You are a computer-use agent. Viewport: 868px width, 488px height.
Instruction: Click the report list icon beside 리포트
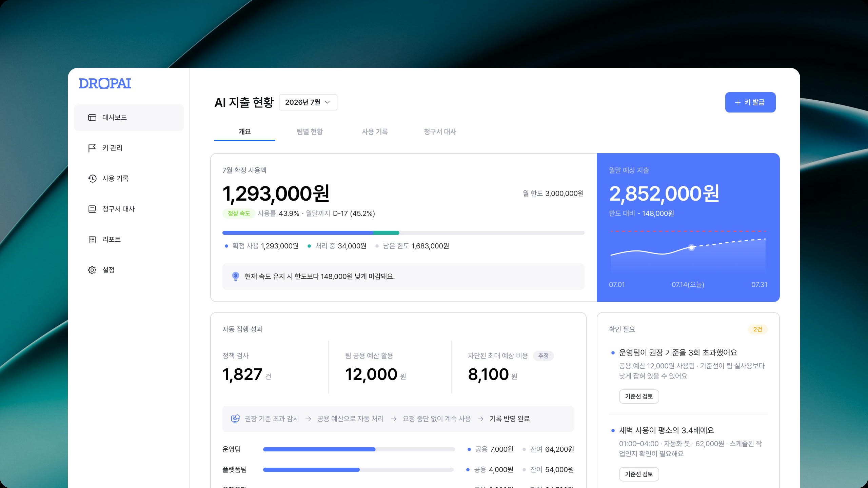[x=92, y=240]
